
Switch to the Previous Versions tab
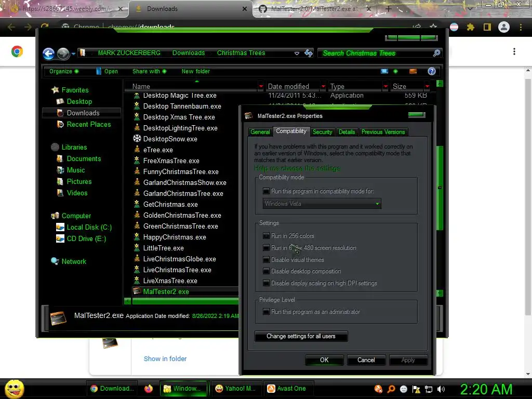pos(383,132)
